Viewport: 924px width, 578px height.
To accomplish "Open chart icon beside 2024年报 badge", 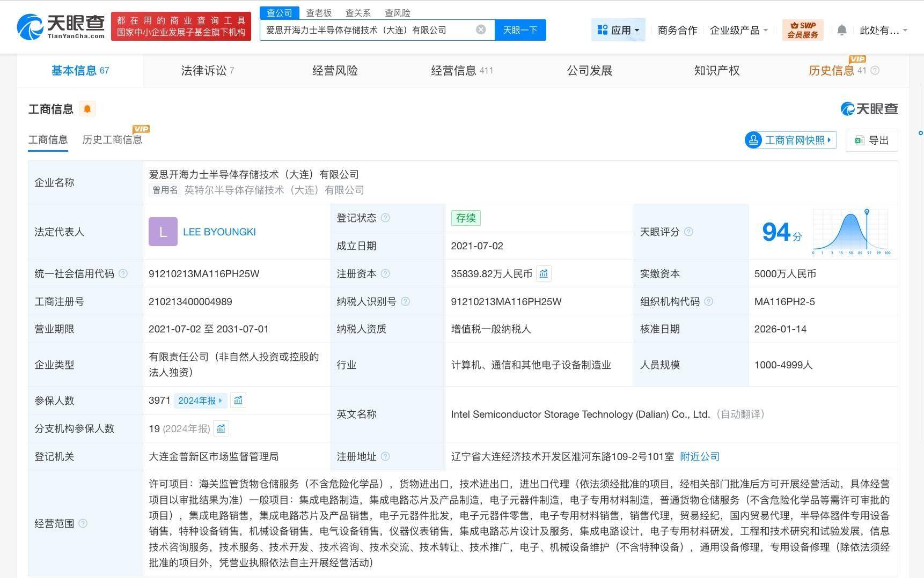I will point(238,401).
